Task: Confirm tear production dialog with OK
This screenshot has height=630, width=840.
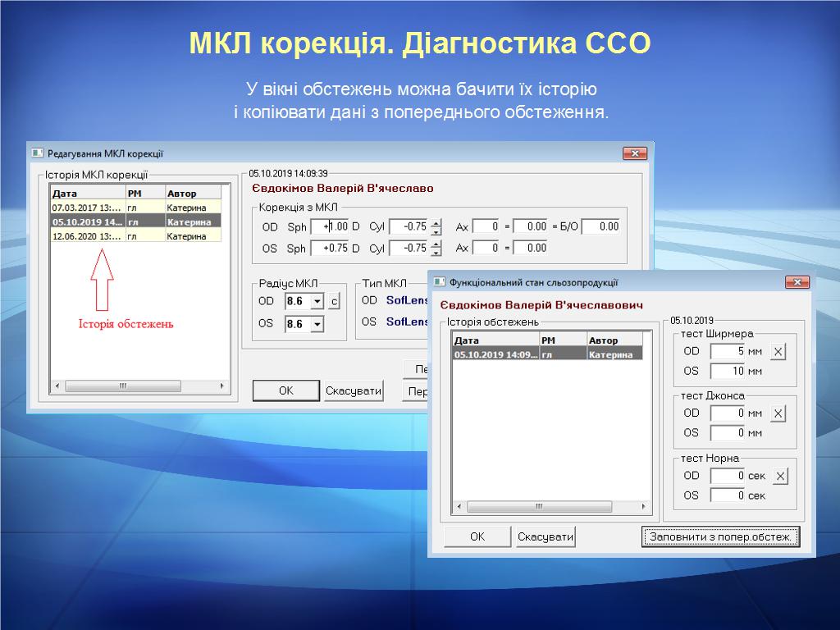Action: [477, 537]
